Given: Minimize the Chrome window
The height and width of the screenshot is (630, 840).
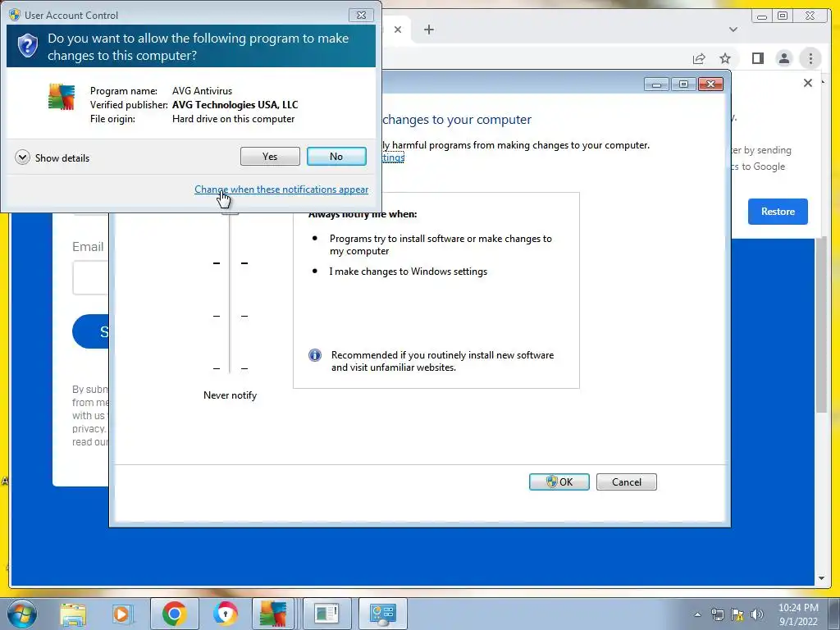Looking at the screenshot, I should click(x=761, y=16).
